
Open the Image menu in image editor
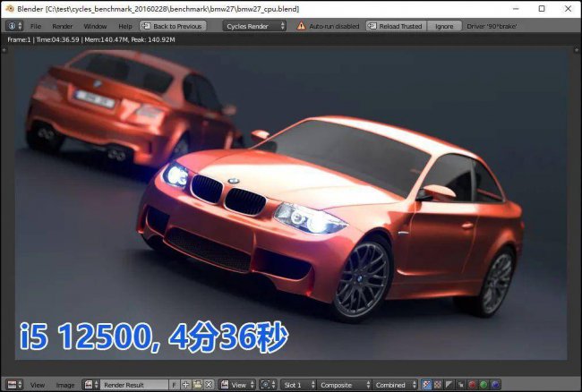65,385
